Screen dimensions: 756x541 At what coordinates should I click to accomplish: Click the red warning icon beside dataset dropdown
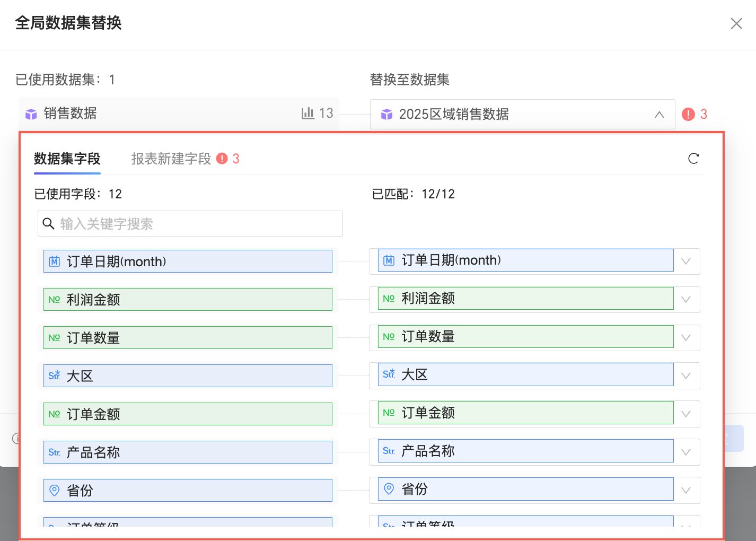688,114
